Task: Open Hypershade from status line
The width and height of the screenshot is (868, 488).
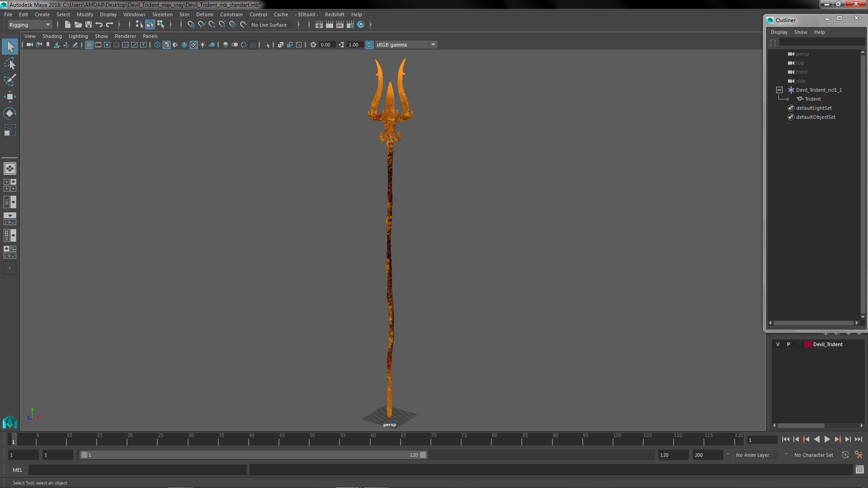Action: click(361, 25)
